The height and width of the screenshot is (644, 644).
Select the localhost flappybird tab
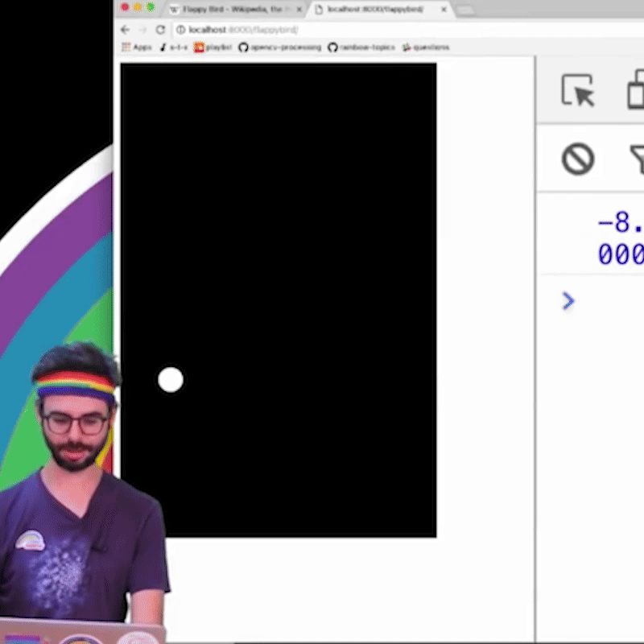coord(374,10)
